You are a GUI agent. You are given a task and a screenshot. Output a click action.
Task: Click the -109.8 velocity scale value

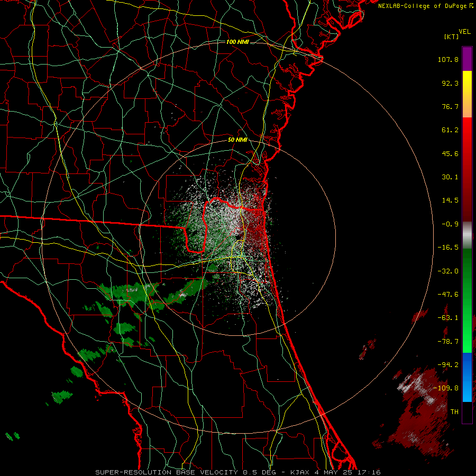[446, 388]
